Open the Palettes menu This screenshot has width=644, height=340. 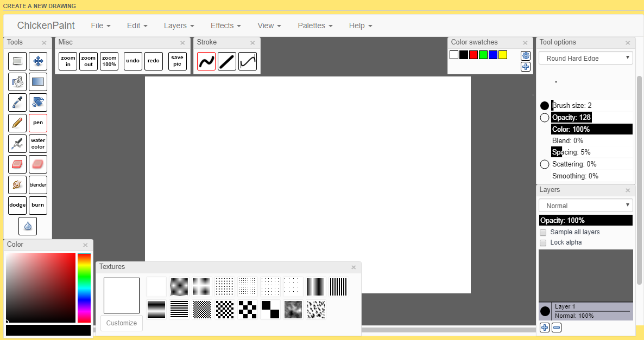315,25
